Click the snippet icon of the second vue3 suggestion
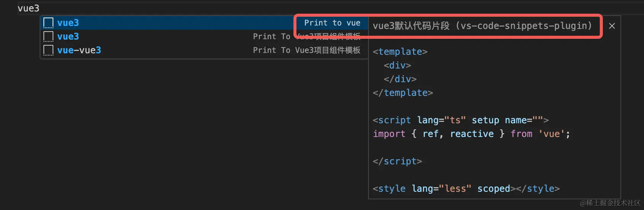This screenshot has height=210, width=644. click(48, 37)
